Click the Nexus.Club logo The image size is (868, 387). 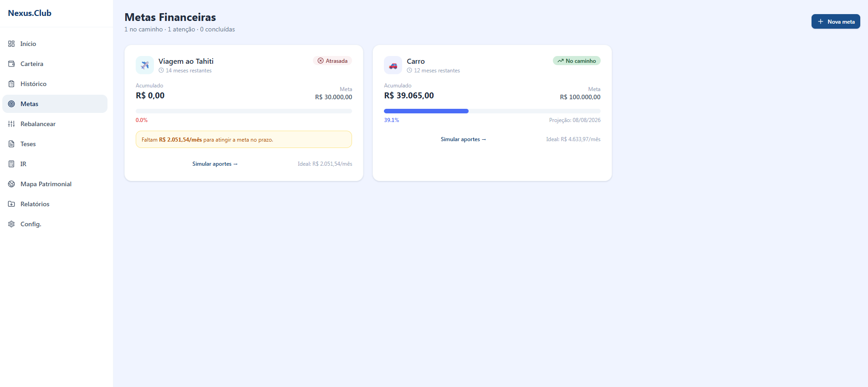30,13
